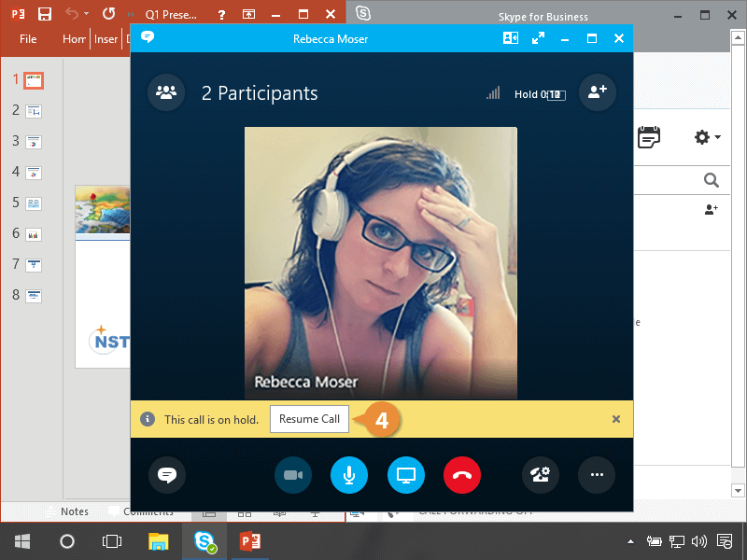The image size is (747, 560).
Task: Mute the microphone
Action: click(349, 475)
